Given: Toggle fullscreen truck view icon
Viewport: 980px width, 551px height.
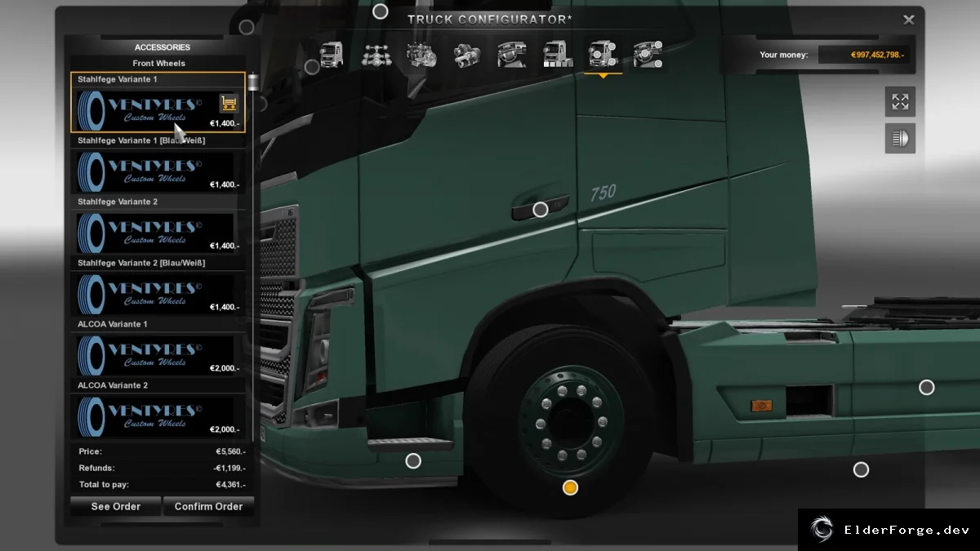Looking at the screenshot, I should 900,102.
